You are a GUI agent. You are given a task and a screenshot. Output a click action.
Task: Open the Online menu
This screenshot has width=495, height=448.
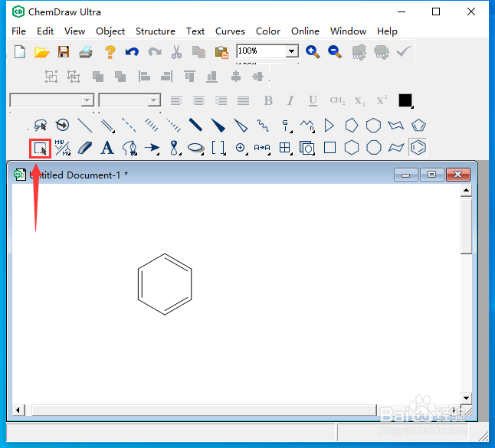[305, 31]
